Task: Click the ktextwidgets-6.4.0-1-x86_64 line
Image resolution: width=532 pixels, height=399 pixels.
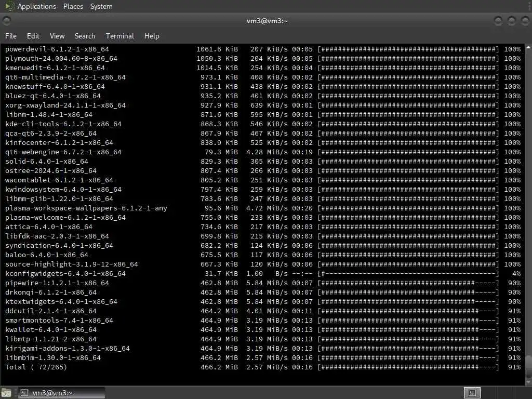Action: click(x=263, y=302)
